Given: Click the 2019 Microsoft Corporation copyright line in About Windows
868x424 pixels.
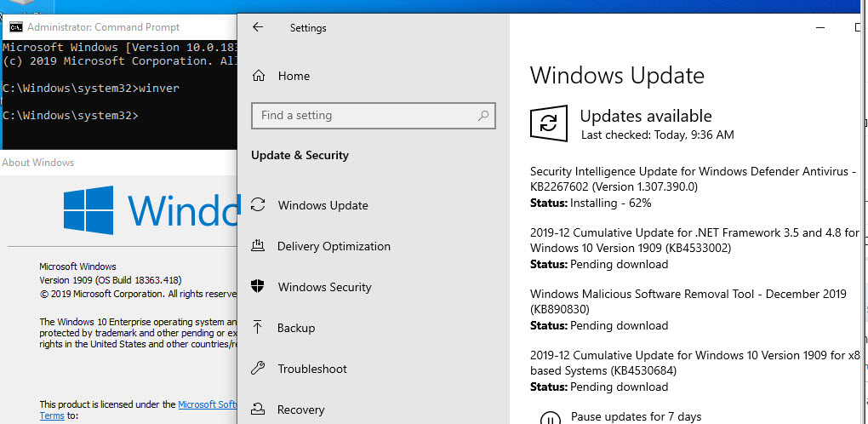Looking at the screenshot, I should point(138,294).
